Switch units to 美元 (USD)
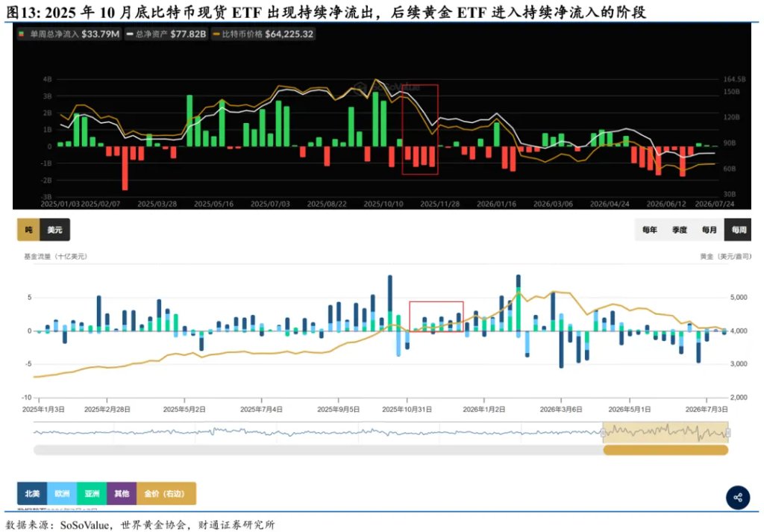Viewport: 764px width, 532px height. [x=55, y=230]
